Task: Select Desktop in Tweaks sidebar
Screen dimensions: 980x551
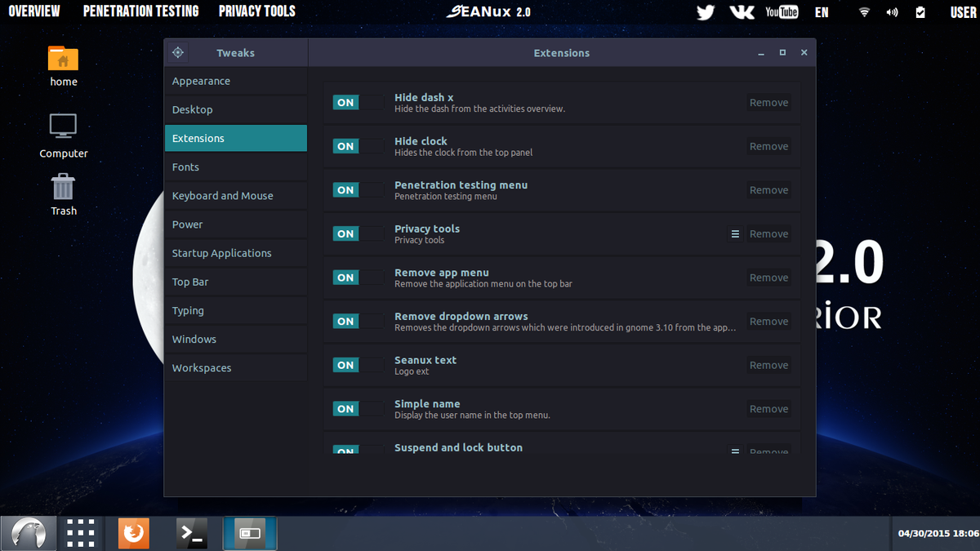Action: tap(235, 109)
